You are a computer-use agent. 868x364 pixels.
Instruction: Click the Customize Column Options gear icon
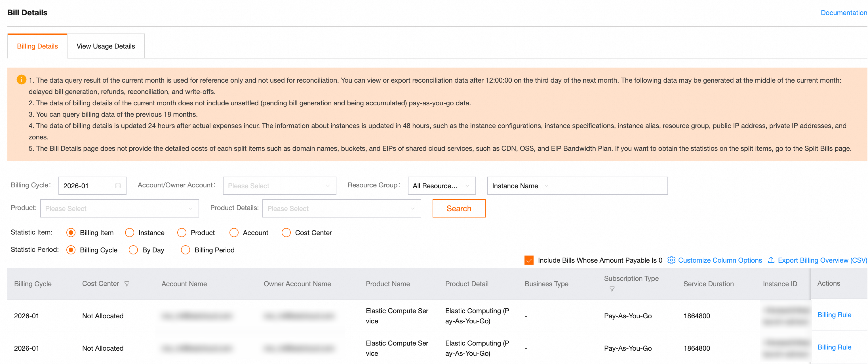click(671, 260)
